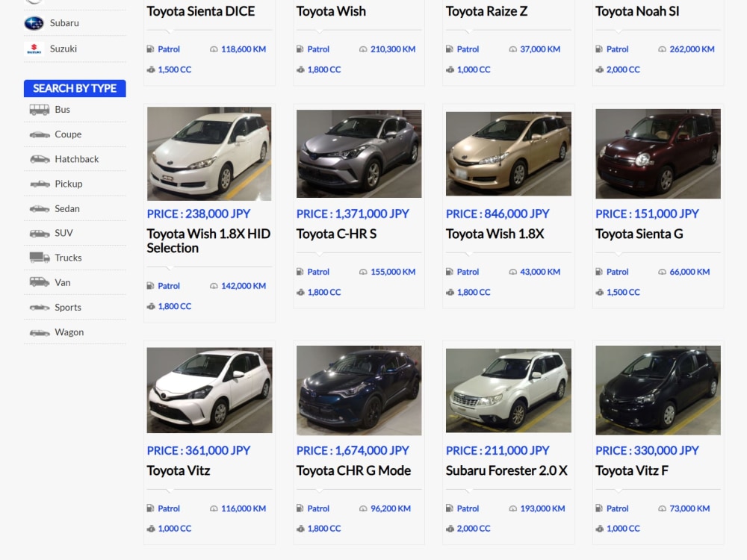
Task: Click price 1,371,000 JPY
Action: point(353,214)
